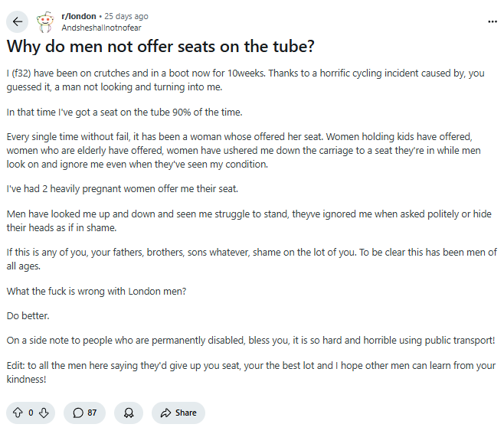Click the '25 days ago' timestamp
Image resolution: width=504 pixels, height=434 pixels.
(126, 16)
